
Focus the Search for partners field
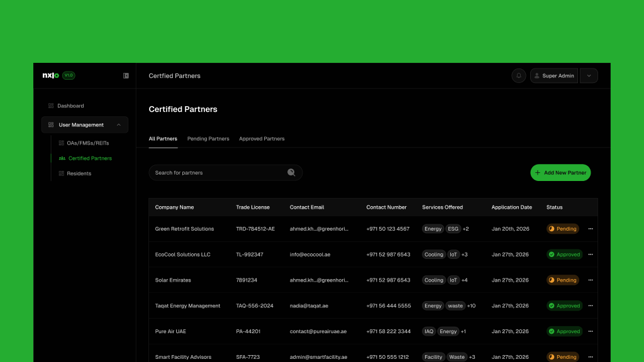coord(226,173)
